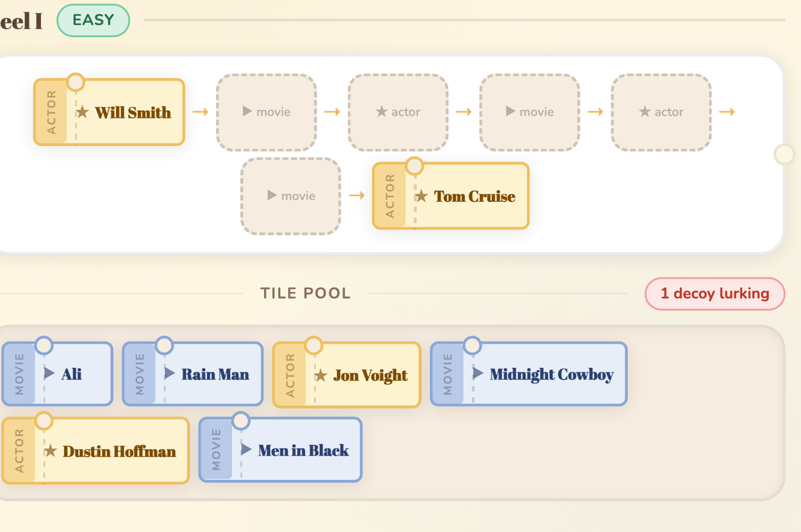
Task: Select the empty movie slot before Tom Cruise
Action: point(290,196)
